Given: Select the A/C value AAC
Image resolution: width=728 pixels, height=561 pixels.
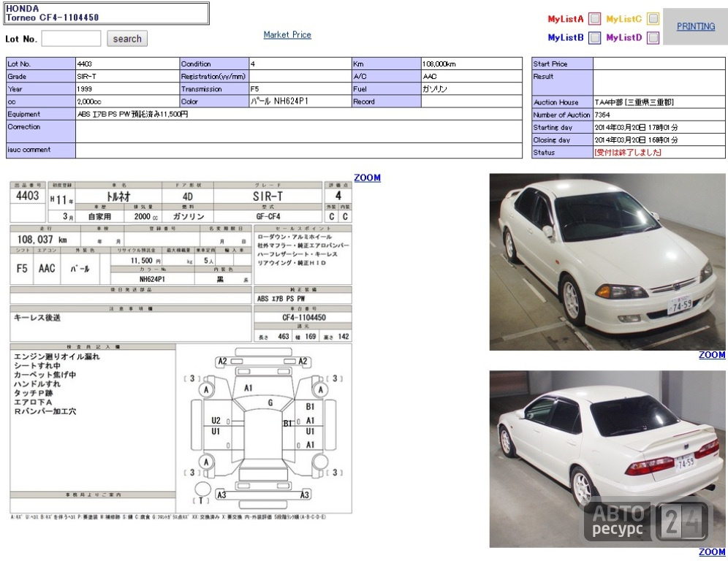Looking at the screenshot, I should [430, 77].
